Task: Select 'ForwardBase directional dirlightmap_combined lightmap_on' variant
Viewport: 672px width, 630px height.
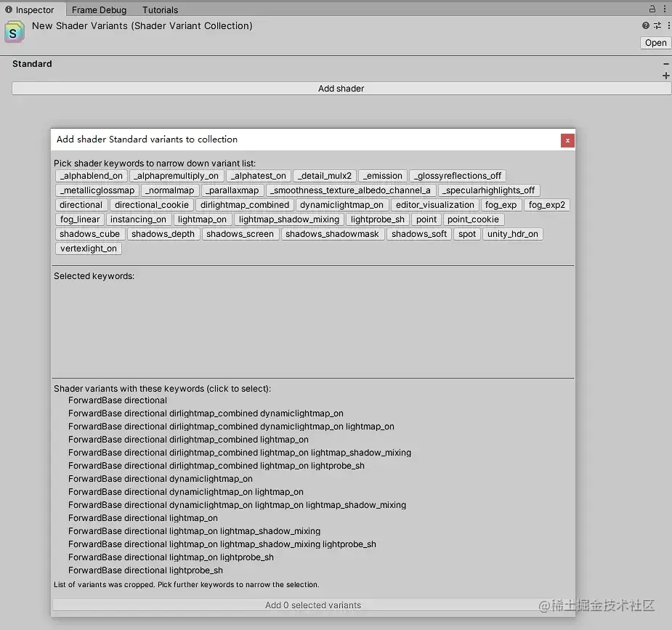Action: [189, 440]
